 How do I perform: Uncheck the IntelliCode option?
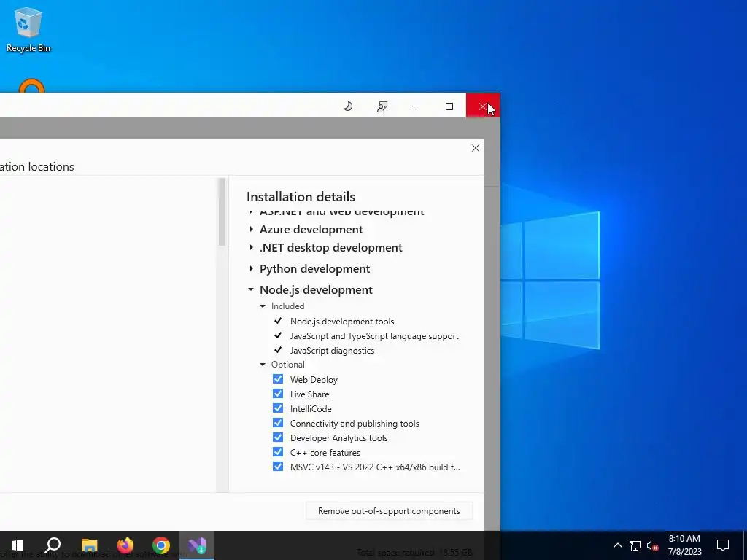[x=278, y=408]
